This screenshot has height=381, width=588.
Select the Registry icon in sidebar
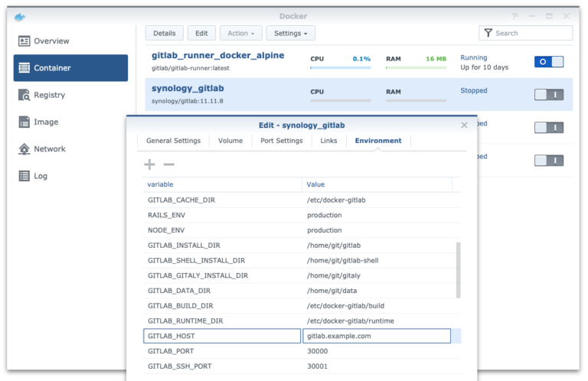click(24, 95)
